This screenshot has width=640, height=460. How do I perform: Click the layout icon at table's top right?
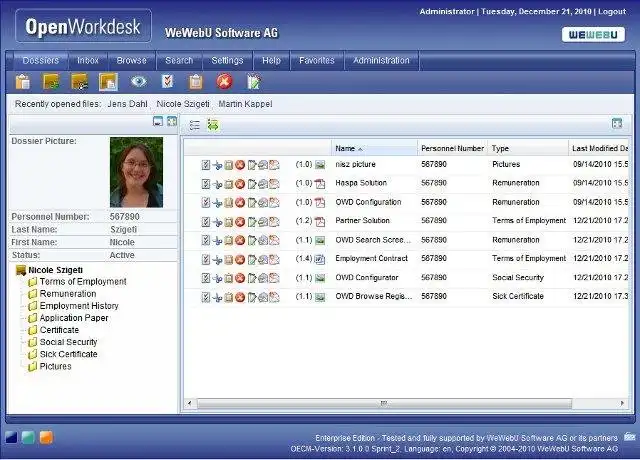pyautogui.click(x=617, y=123)
